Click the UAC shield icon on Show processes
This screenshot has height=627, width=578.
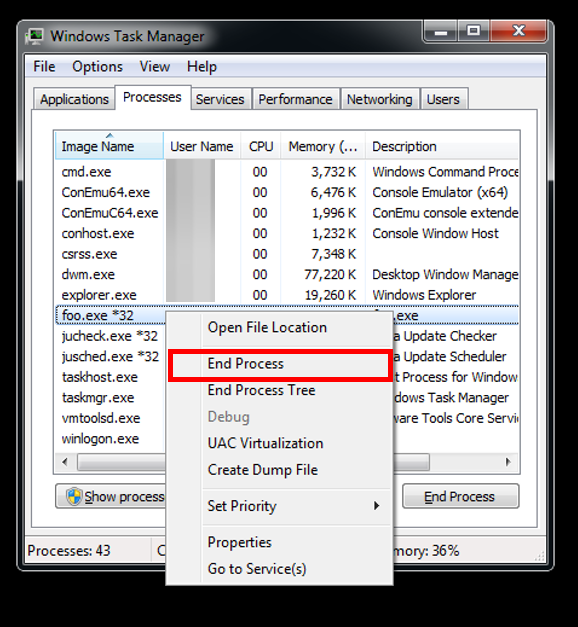tap(74, 496)
